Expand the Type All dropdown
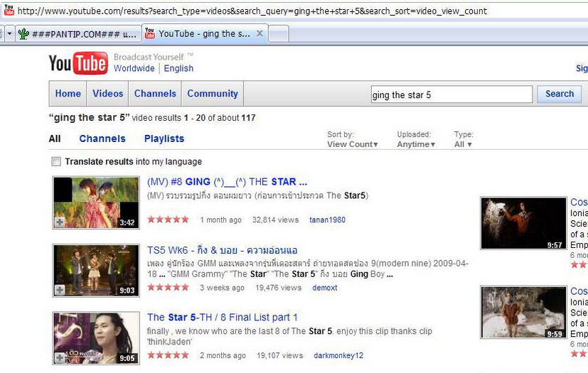Screen dimensions: 588x373 (x=463, y=144)
